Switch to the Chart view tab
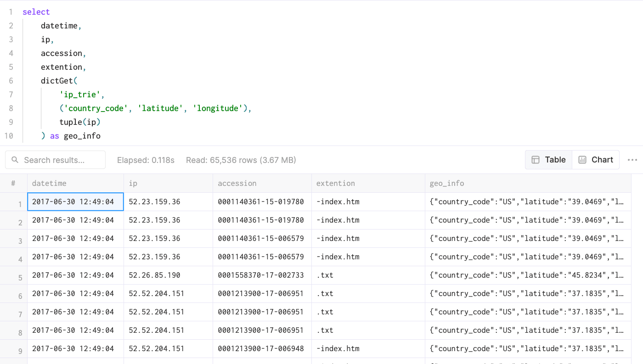The height and width of the screenshot is (364, 643). coord(596,160)
